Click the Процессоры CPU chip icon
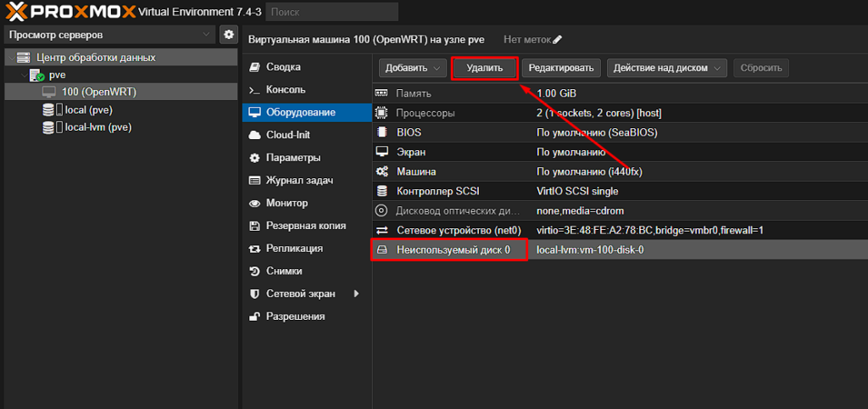Screen dimensions: 868x409 coord(381,113)
